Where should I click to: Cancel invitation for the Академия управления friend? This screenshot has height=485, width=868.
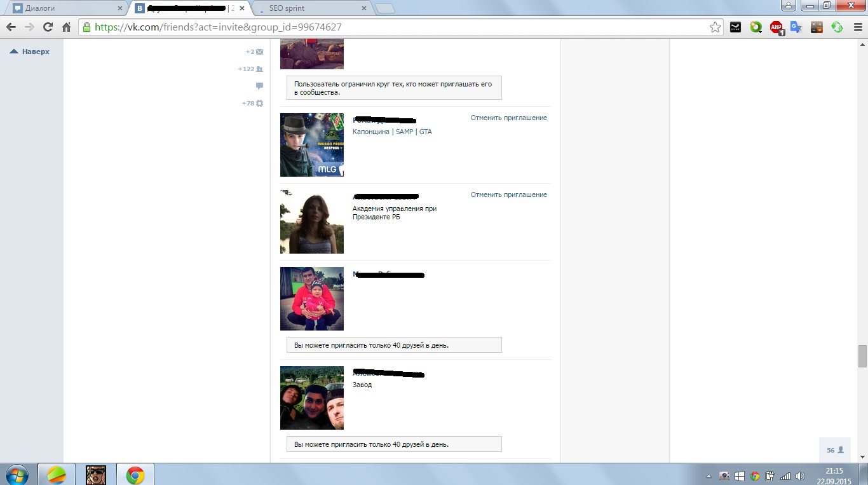click(508, 195)
